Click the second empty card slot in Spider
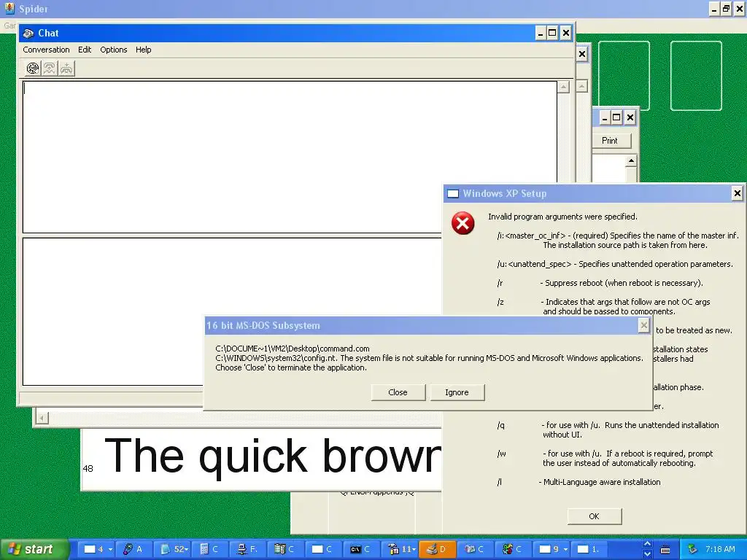The height and width of the screenshot is (560, 747). tap(696, 76)
